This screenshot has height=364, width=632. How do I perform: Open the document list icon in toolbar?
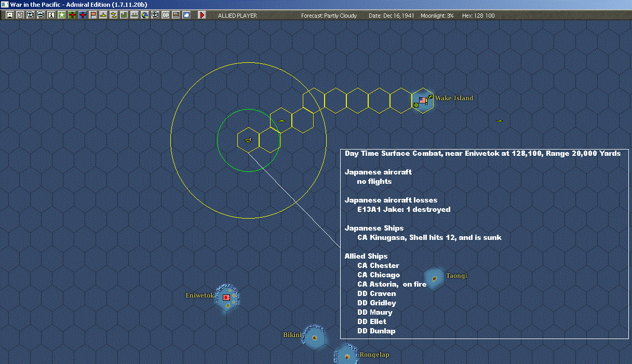click(20, 15)
